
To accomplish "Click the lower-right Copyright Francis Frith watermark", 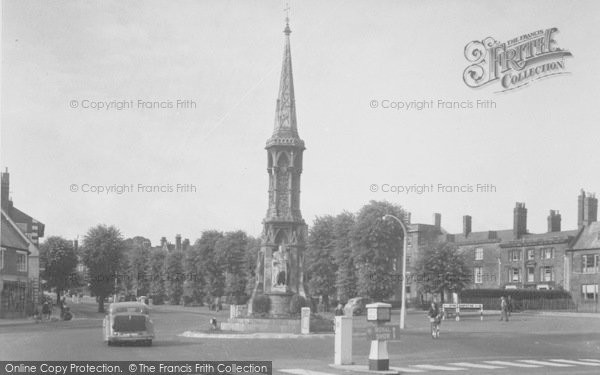I will tap(433, 188).
